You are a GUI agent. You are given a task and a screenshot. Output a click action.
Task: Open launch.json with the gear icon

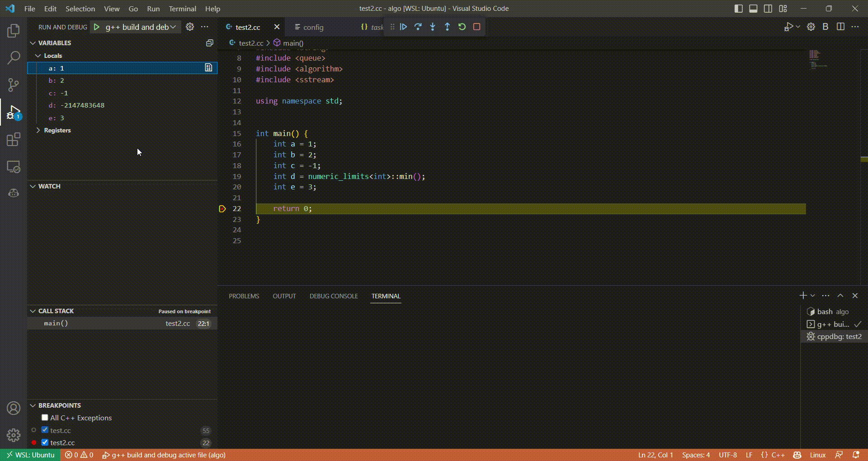(x=190, y=27)
